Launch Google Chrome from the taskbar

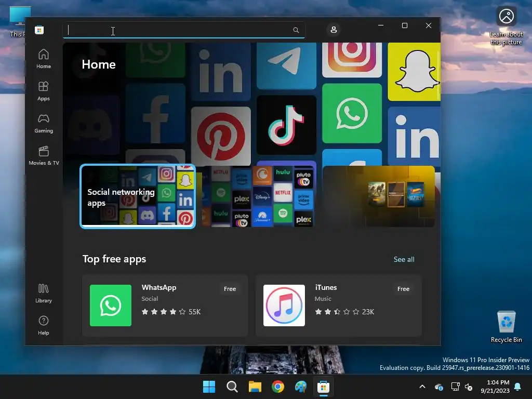(278, 387)
